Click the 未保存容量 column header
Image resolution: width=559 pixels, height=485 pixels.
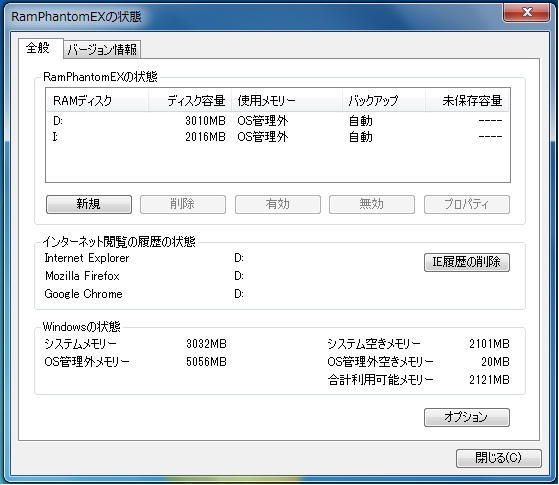467,101
